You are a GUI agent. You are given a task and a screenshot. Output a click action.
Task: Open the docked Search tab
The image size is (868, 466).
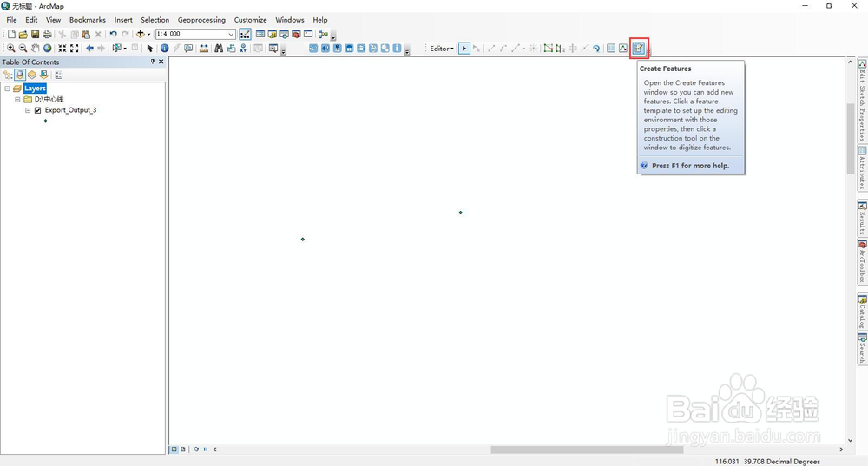click(x=863, y=348)
